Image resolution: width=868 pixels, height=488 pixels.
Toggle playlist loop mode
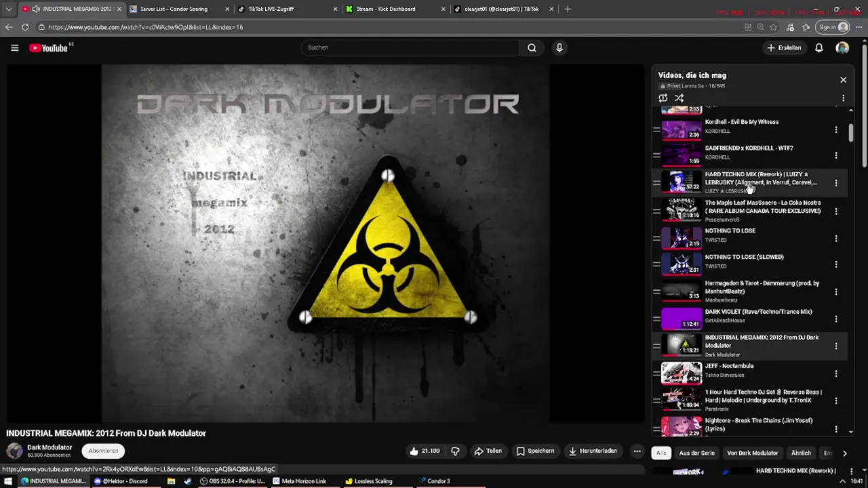click(x=663, y=98)
